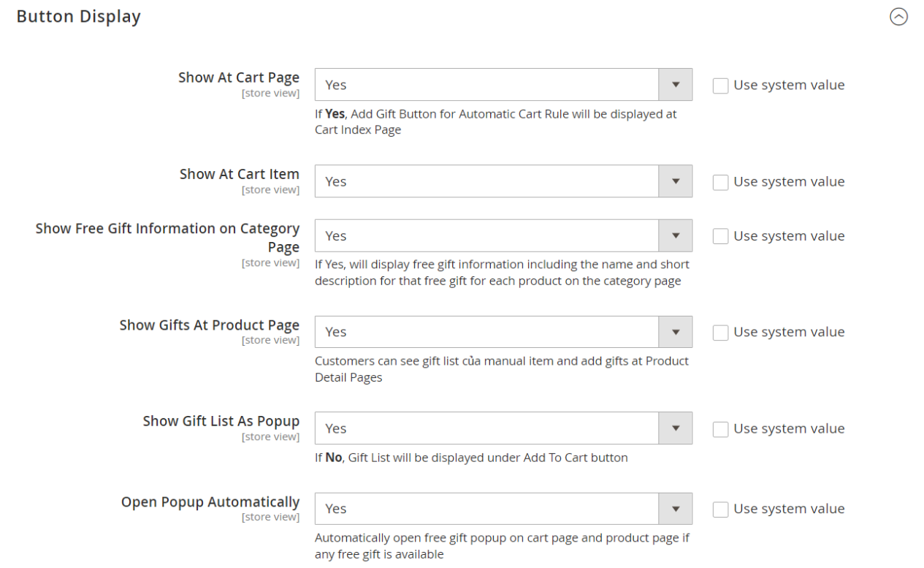
Task: Open the Show At Cart Item dropdown
Action: tap(487, 181)
